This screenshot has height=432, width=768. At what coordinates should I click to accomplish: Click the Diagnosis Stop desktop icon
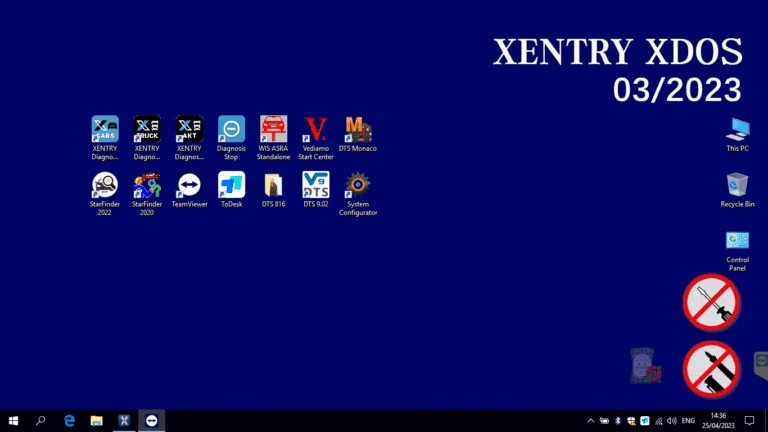pos(231,130)
